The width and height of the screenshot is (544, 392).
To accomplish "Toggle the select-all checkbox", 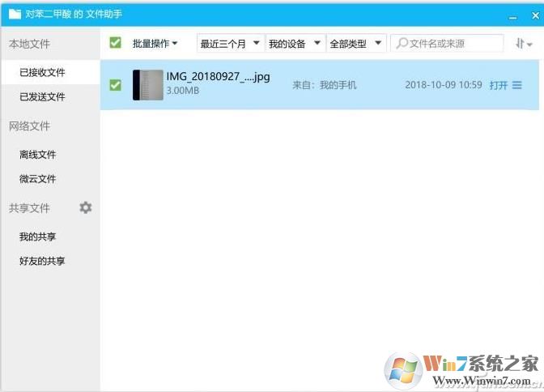I will pos(115,43).
